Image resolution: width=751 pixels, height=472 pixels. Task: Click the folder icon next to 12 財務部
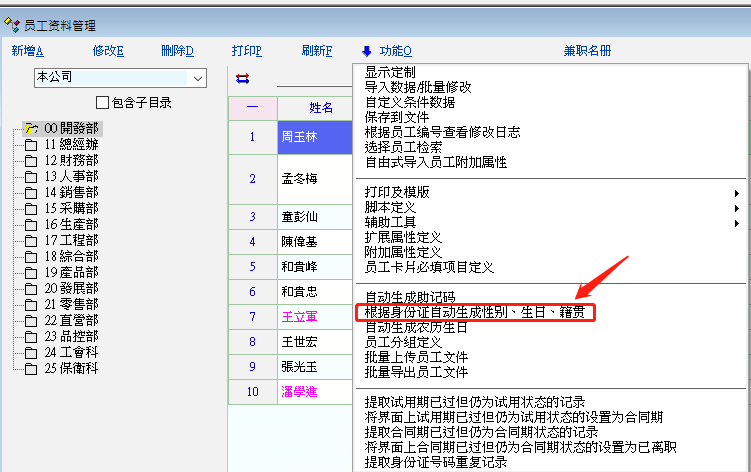click(x=31, y=161)
